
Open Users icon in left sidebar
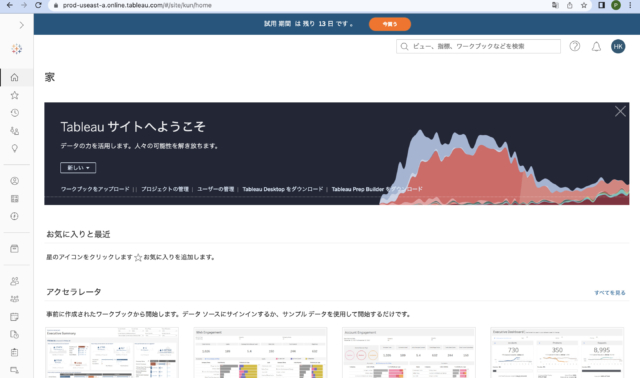[15, 281]
